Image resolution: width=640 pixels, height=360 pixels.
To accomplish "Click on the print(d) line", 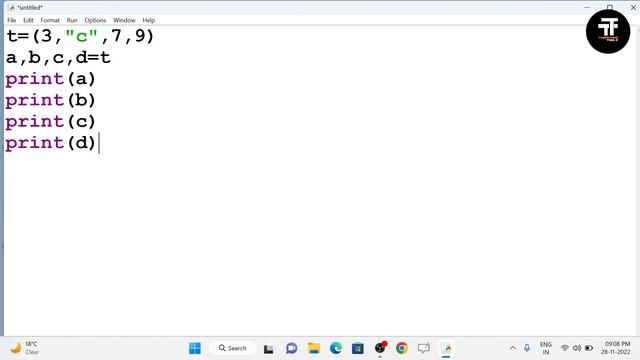I will click(50, 142).
